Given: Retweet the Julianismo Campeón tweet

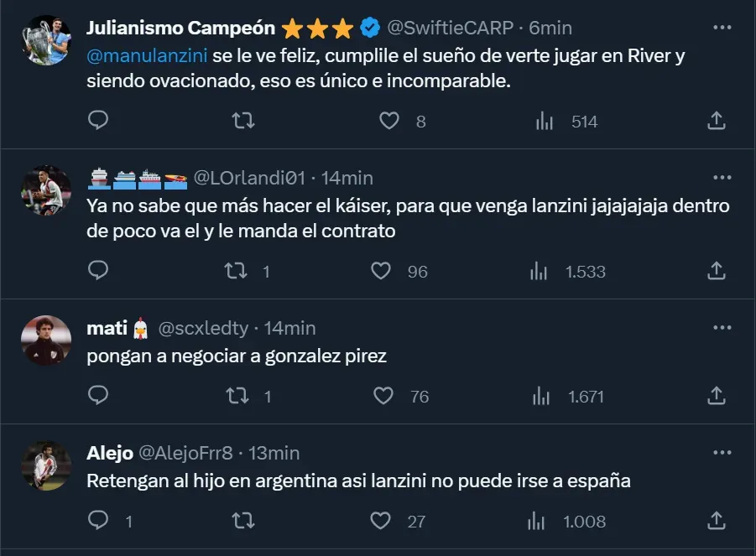Looking at the screenshot, I should click(242, 121).
